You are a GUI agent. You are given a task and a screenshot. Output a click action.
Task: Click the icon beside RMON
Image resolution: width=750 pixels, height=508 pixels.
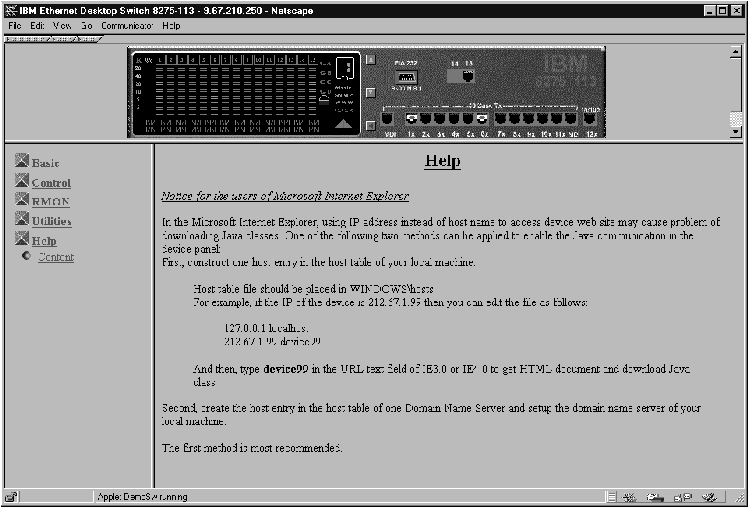click(x=23, y=200)
